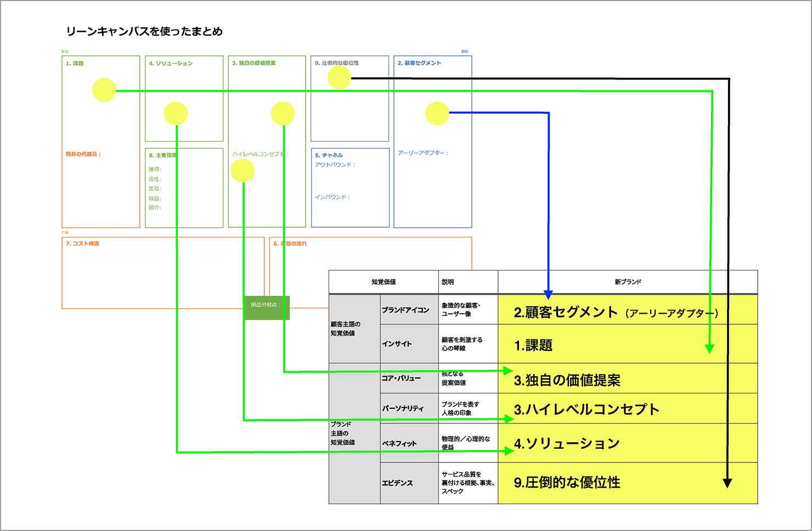812x531 pixels.
Task: Click the '6. 収益の流れ' box heading
Action: (290, 244)
